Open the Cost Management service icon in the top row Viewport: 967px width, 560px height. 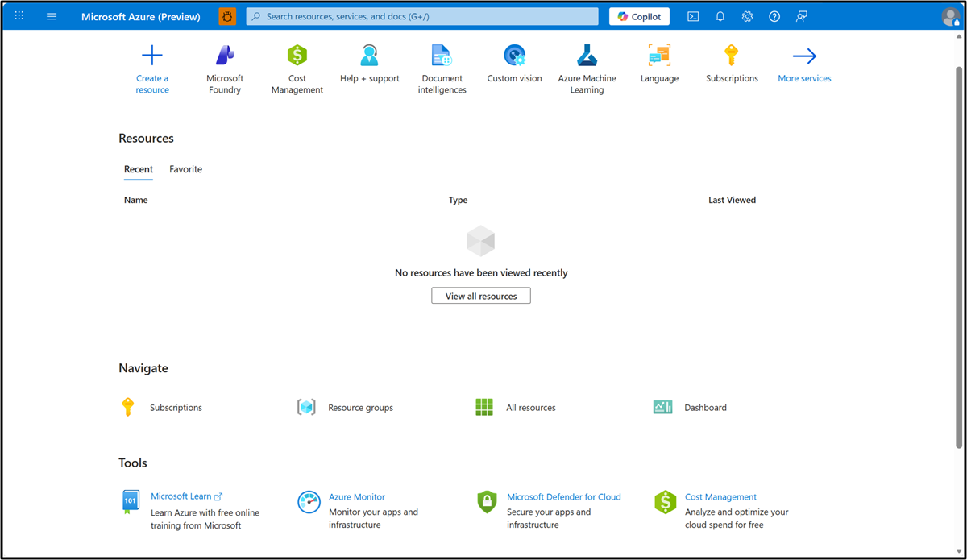click(x=297, y=55)
